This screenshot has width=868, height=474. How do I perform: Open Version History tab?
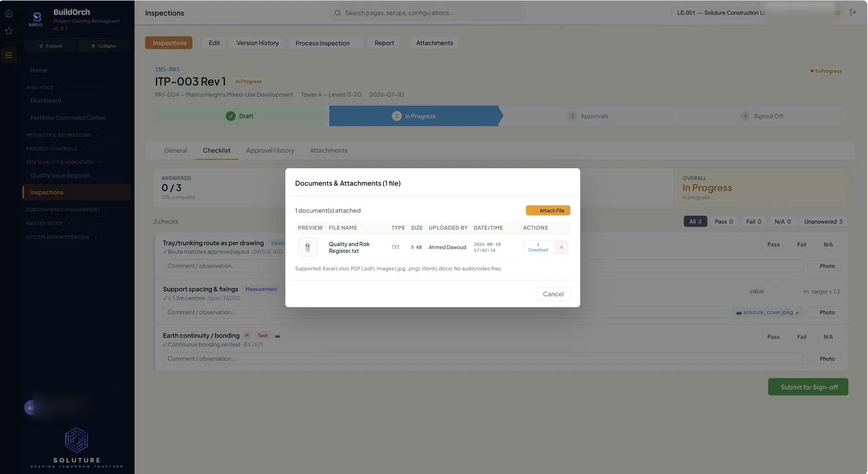258,43
